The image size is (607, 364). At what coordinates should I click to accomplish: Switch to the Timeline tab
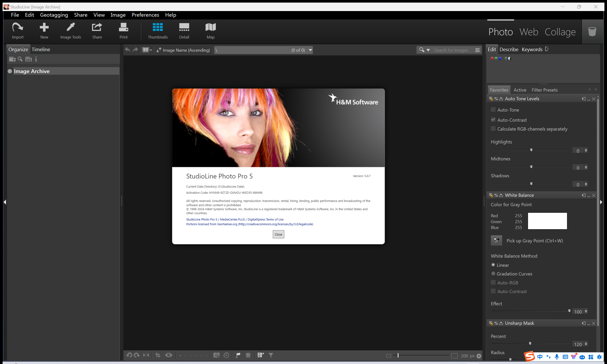pyautogui.click(x=41, y=49)
